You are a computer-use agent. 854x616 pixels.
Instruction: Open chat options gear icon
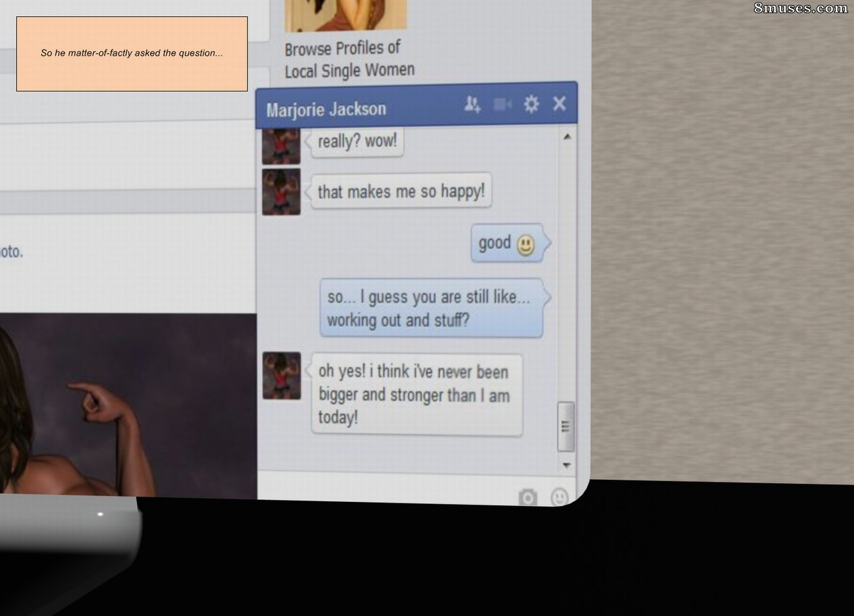531,104
